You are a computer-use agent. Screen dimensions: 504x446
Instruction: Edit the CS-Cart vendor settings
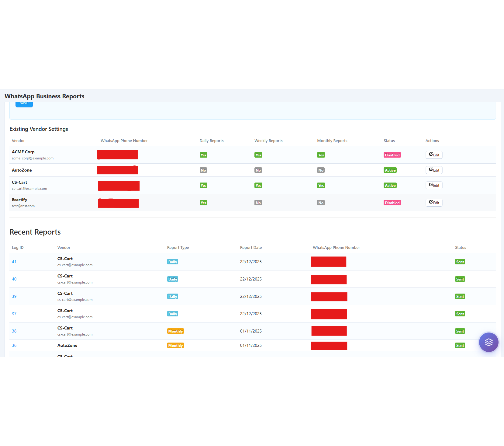point(434,185)
